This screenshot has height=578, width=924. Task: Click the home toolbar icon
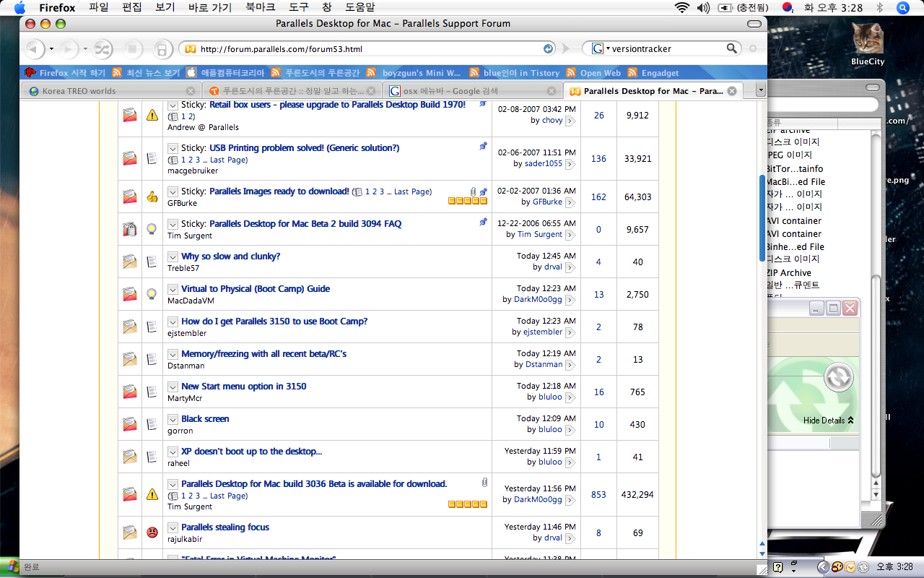click(x=162, y=49)
